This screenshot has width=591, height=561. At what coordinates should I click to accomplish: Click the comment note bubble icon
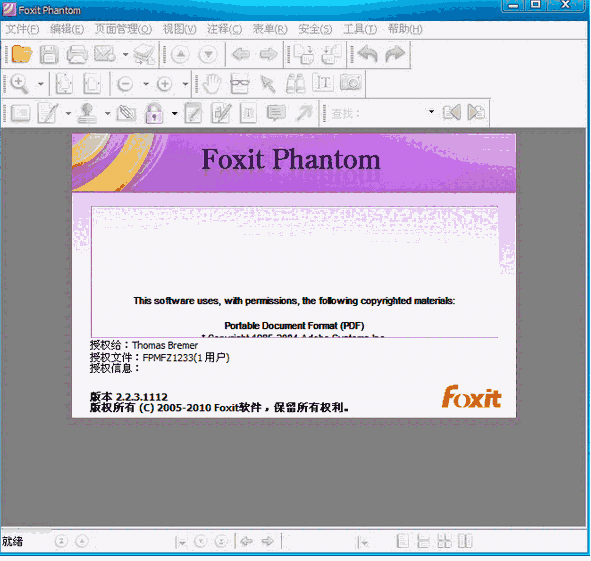276,113
